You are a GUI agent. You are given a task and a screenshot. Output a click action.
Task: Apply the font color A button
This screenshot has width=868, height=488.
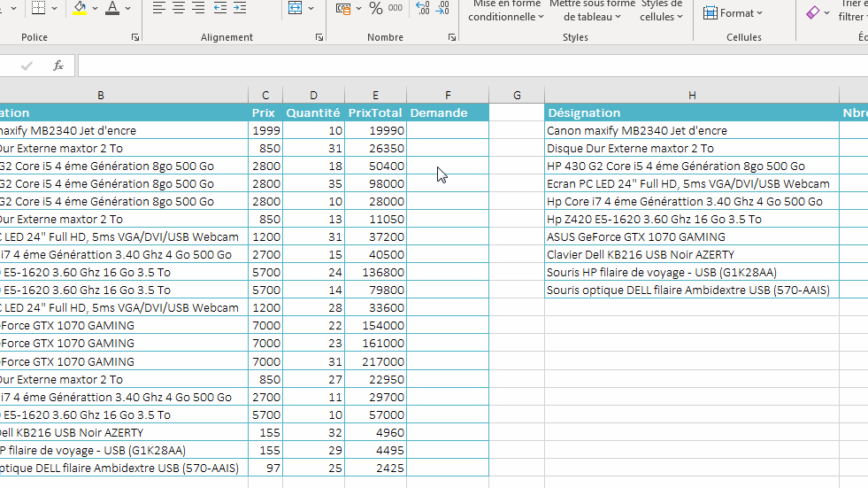click(112, 8)
